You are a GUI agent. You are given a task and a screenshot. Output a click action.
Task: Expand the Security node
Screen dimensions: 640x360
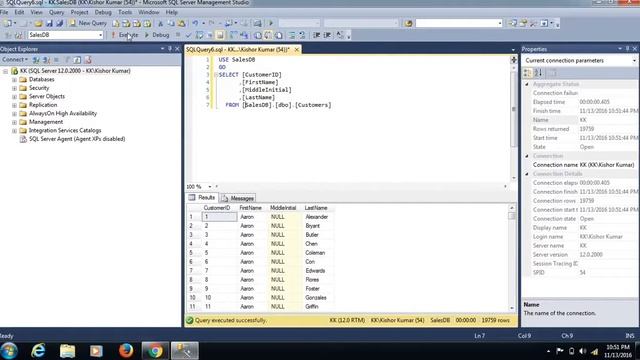(14, 88)
